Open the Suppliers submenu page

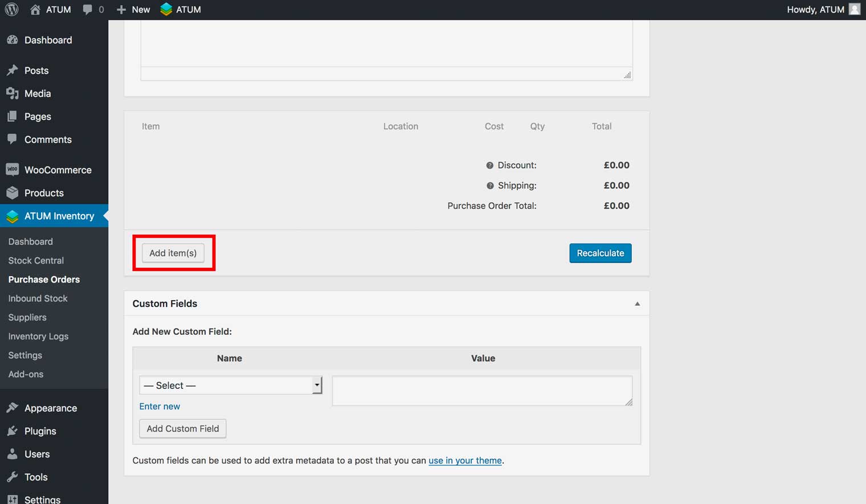point(27,317)
